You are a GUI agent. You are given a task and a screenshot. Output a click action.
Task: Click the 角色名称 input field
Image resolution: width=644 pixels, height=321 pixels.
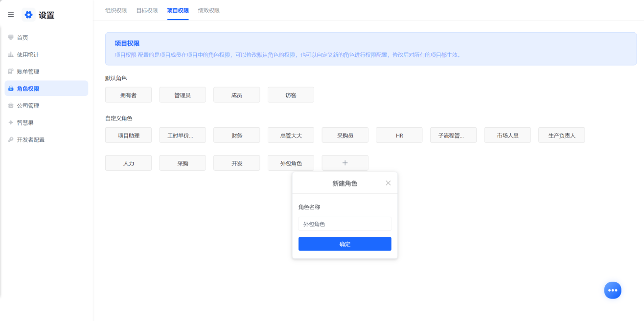(x=345, y=224)
